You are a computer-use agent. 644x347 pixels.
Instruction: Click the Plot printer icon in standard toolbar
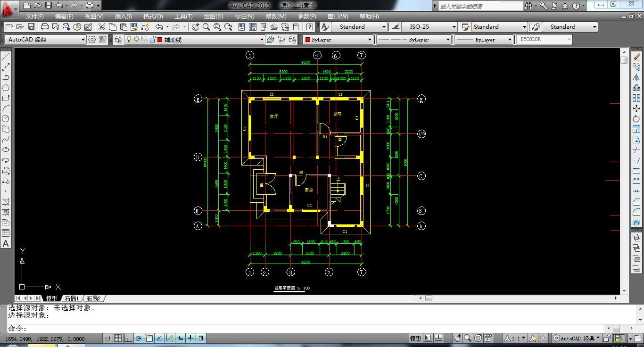[x=45, y=27]
